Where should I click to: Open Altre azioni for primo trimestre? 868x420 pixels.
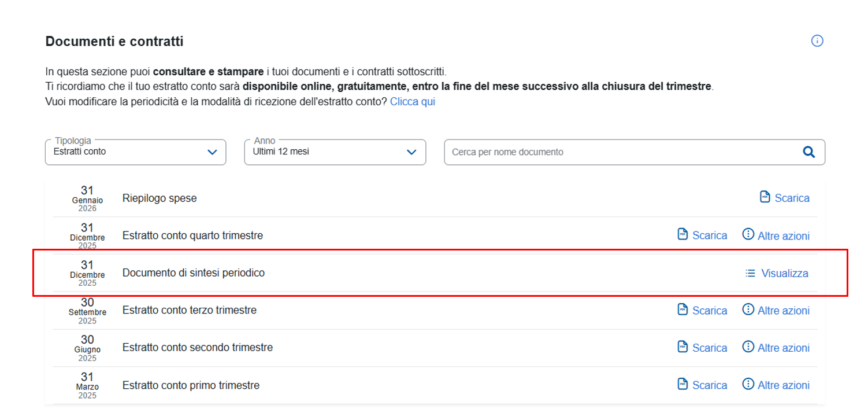coord(783,385)
